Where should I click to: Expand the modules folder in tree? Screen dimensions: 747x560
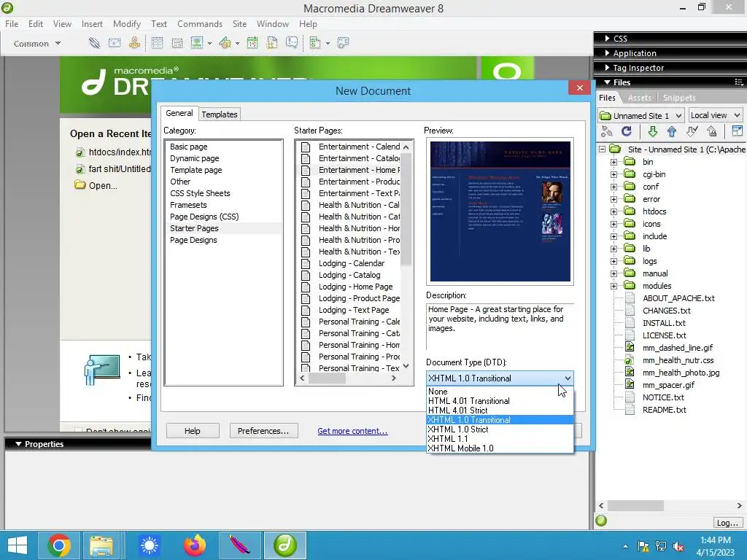pos(614,286)
